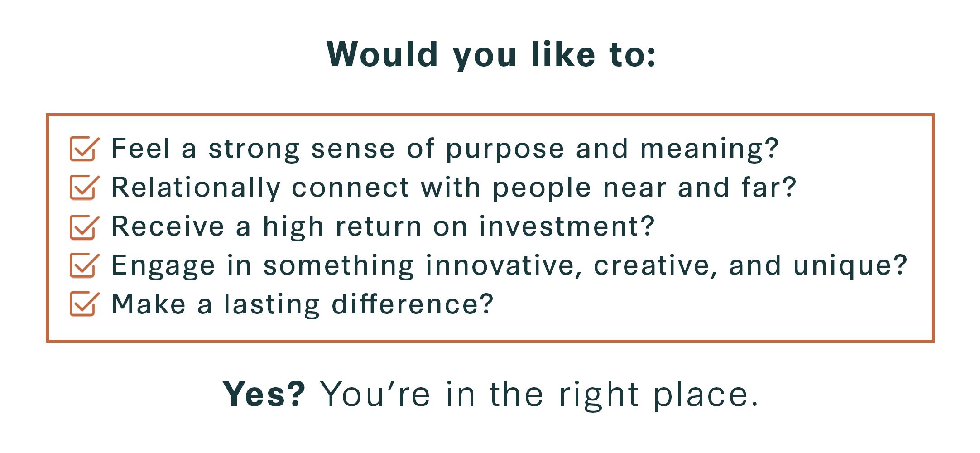Image resolution: width=980 pixels, height=453 pixels.
Task: Click the 'Would you like to:' heading
Action: point(491,55)
